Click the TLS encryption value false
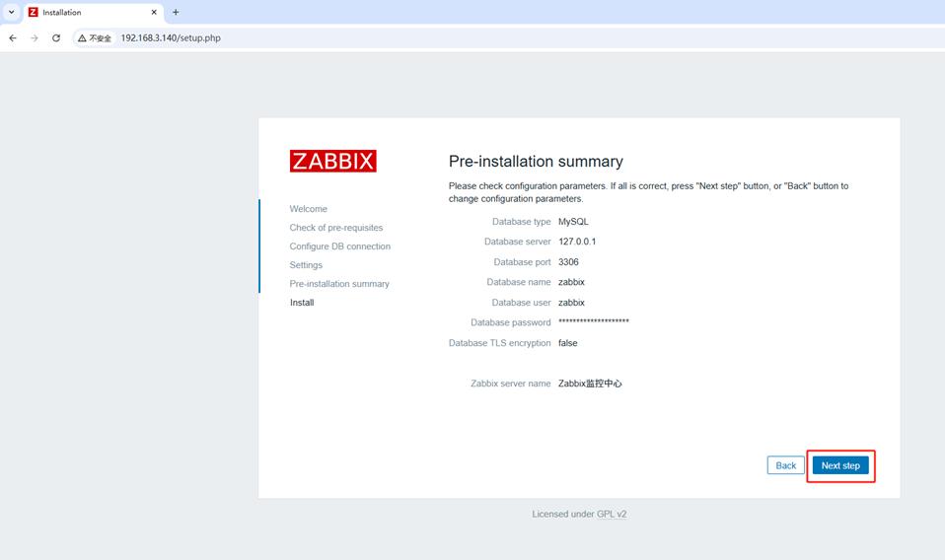This screenshot has width=945, height=560. [x=568, y=343]
